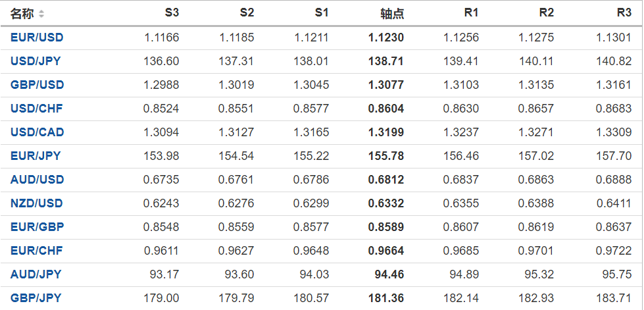Click the S1 column header
Viewport: 644px width, 310px height.
(321, 13)
